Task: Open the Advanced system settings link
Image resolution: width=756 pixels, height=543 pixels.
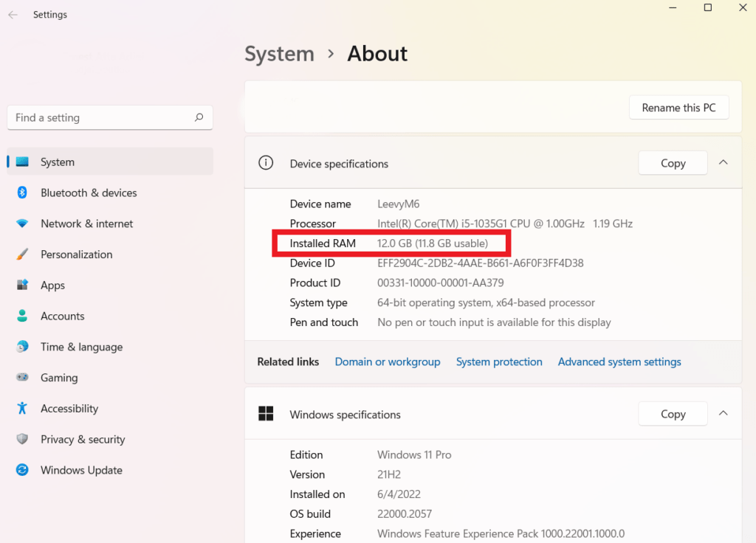Action: (x=619, y=362)
